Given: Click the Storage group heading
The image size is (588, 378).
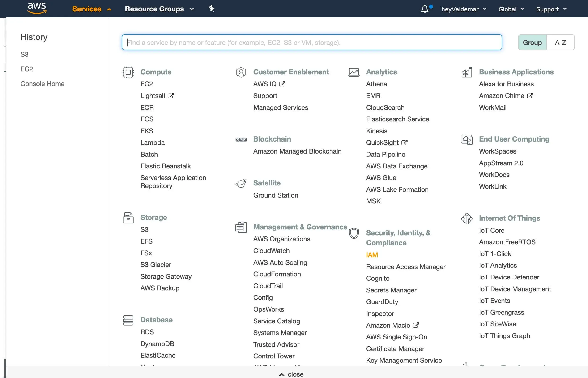Looking at the screenshot, I should [x=153, y=218].
